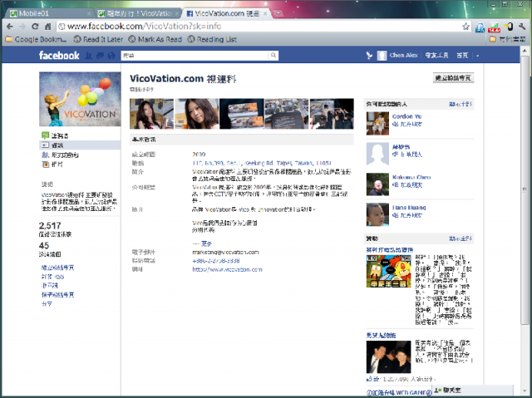
Task: Click show all link in suggestions
Action: click(x=461, y=104)
